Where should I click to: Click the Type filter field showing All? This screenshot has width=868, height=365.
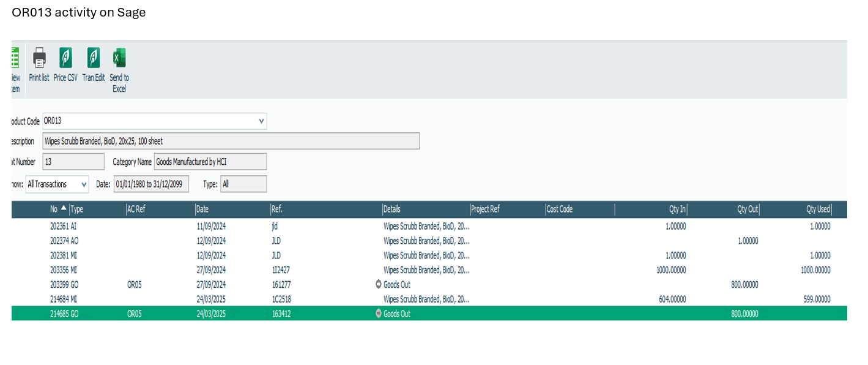[243, 184]
